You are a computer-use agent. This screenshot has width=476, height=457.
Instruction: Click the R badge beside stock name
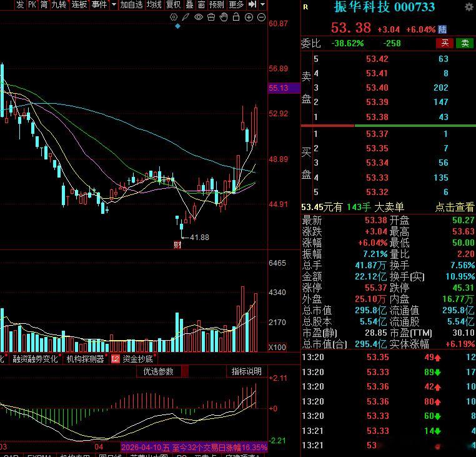[305, 8]
